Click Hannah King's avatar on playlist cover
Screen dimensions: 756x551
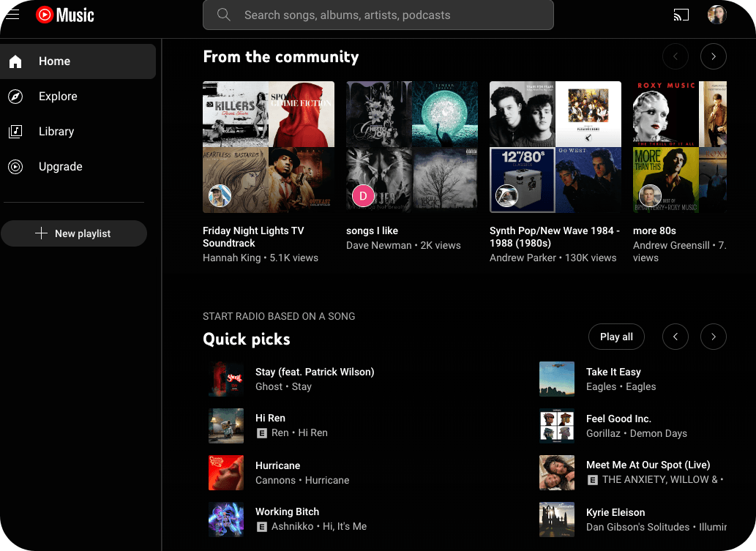pyautogui.click(x=220, y=195)
